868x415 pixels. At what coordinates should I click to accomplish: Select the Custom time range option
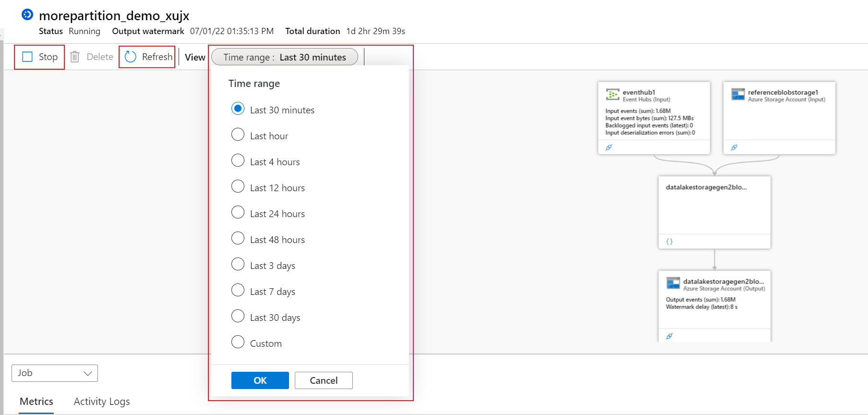[x=238, y=342]
